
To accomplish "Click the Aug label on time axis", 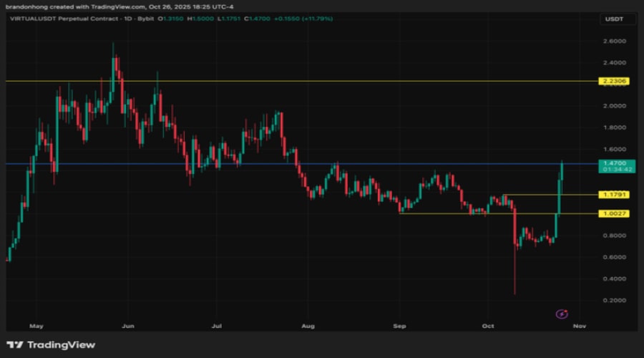I will pyautogui.click(x=308, y=326).
